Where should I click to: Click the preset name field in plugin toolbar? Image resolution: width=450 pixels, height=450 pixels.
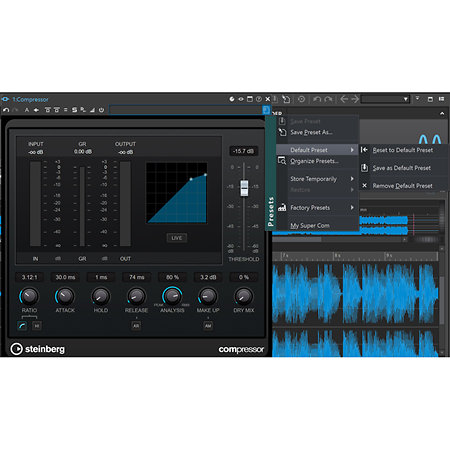[x=186, y=110]
